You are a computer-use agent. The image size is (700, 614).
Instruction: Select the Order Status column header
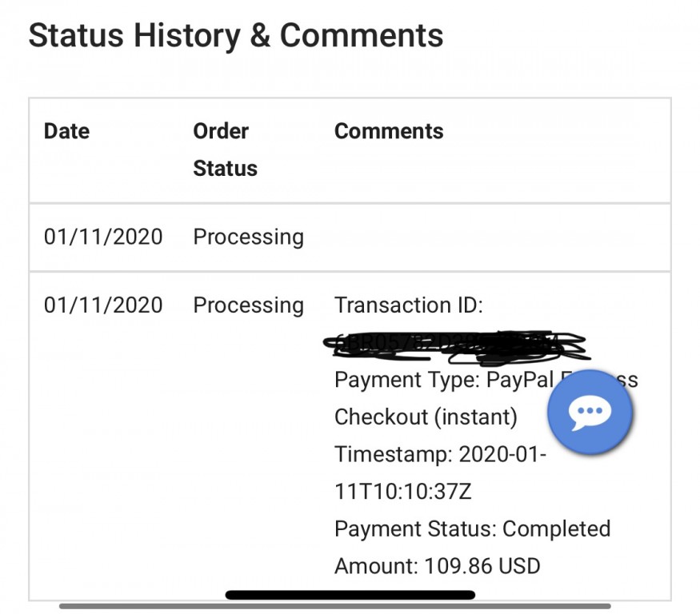click(x=225, y=150)
